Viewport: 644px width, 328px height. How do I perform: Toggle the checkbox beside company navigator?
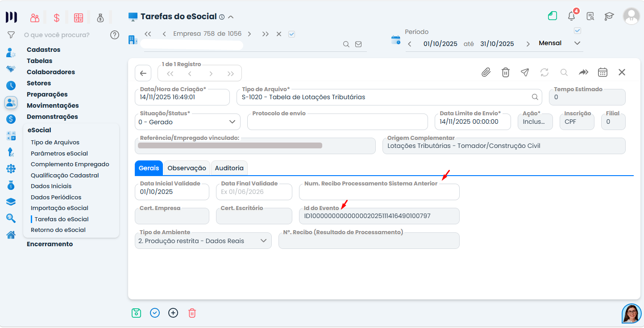[x=292, y=34]
